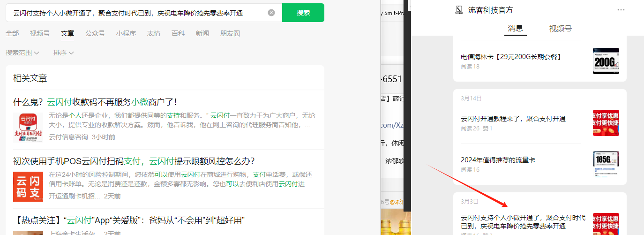This screenshot has width=644, height=235.
Task: Click source name 开运通刷卡机招…
Action: (x=75, y=196)
